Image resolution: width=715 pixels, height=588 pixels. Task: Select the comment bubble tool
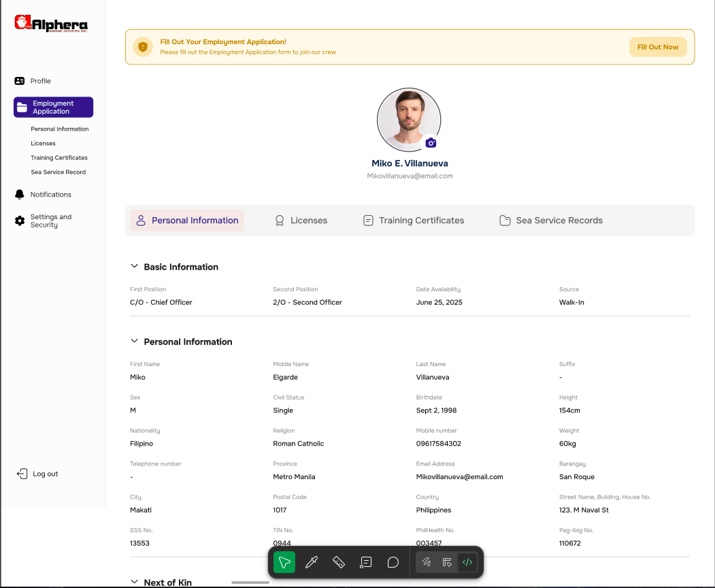point(393,562)
